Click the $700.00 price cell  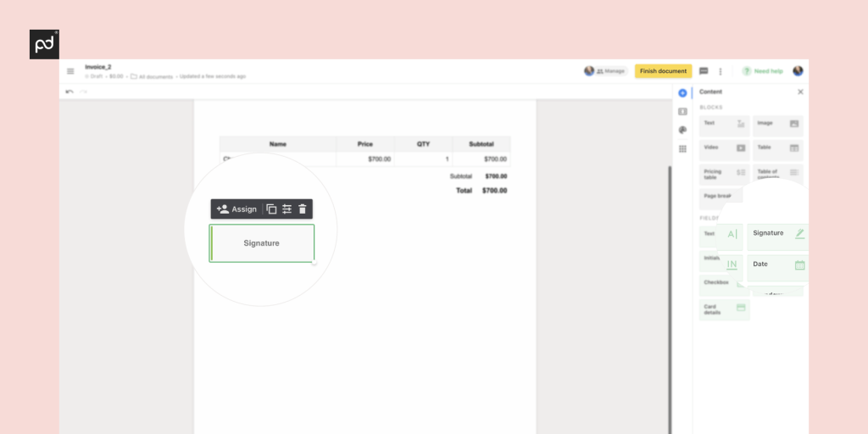[x=365, y=159]
